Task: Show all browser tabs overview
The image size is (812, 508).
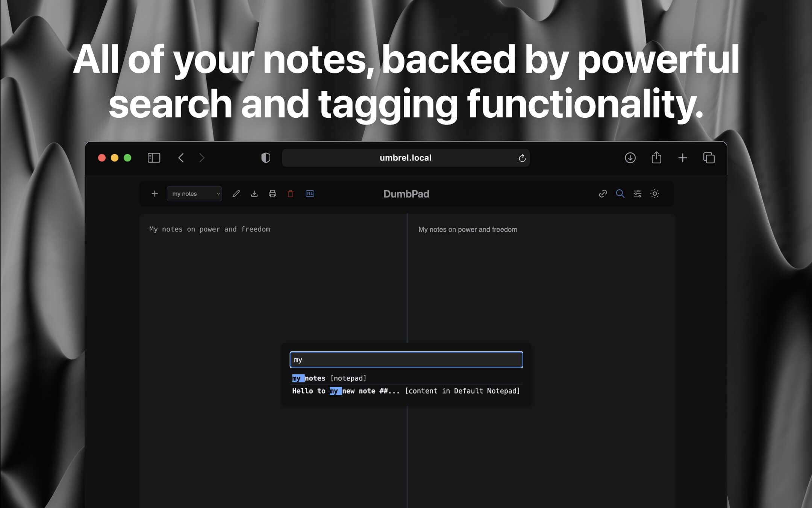Action: pos(710,158)
